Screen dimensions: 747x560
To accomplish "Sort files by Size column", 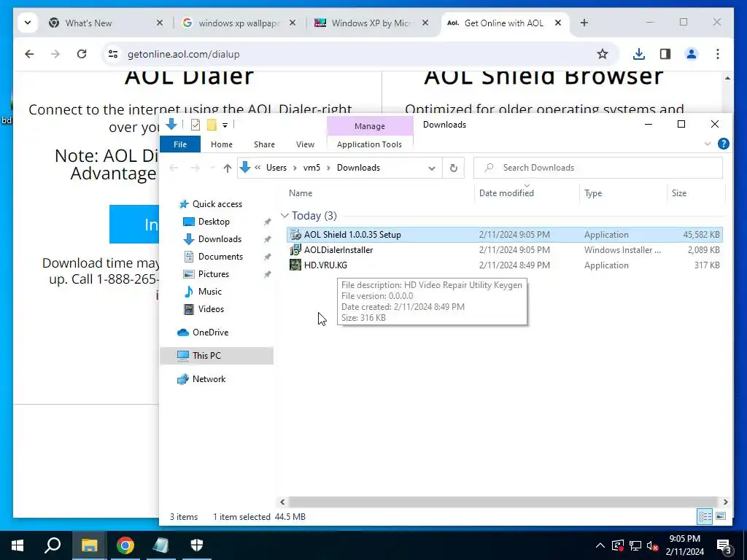I will click(679, 192).
